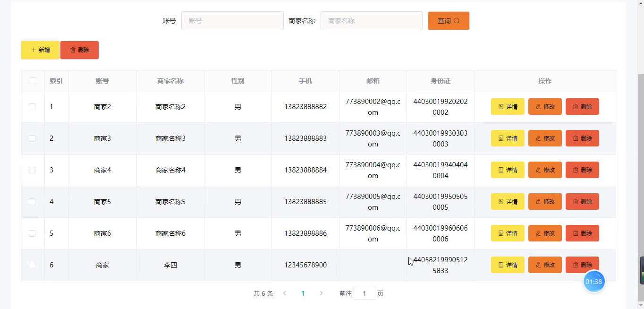The height and width of the screenshot is (309, 644).
Task: Click the 身份证 column header
Action: tap(441, 81)
